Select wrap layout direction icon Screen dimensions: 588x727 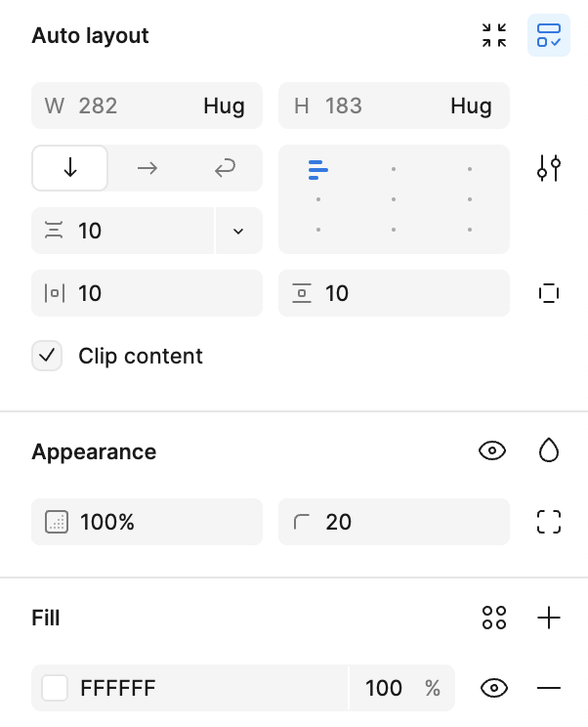point(225,168)
